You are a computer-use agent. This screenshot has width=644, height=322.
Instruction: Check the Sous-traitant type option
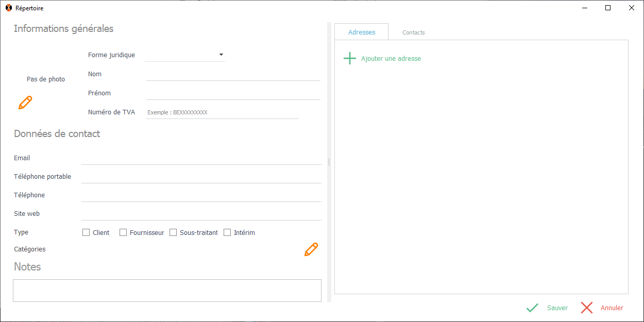(173, 232)
